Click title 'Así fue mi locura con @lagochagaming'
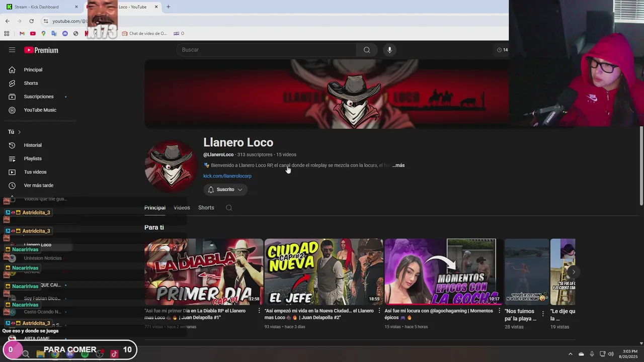The image size is (644, 362). coord(439,314)
